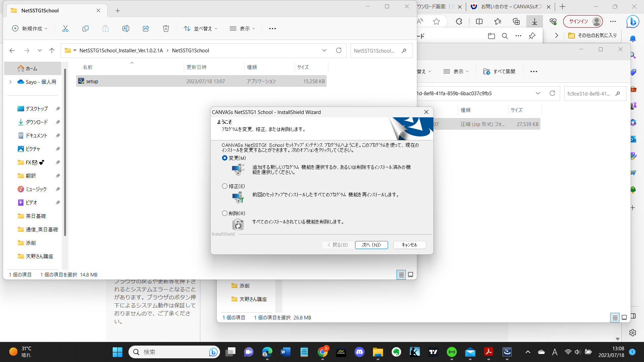Click the Copy icon in Explorer toolbar
Image resolution: width=644 pixels, height=362 pixels.
[x=86, y=28]
